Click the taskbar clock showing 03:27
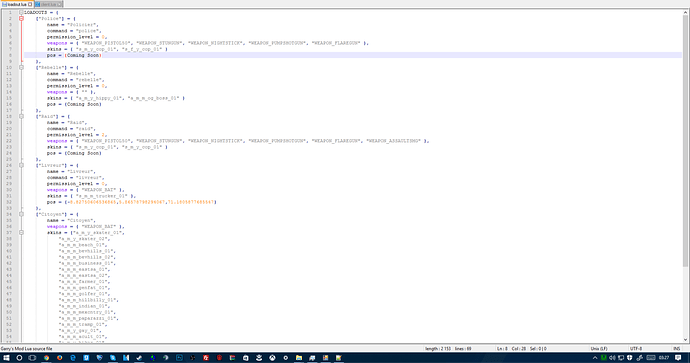The height and width of the screenshot is (363, 690). coord(664,358)
